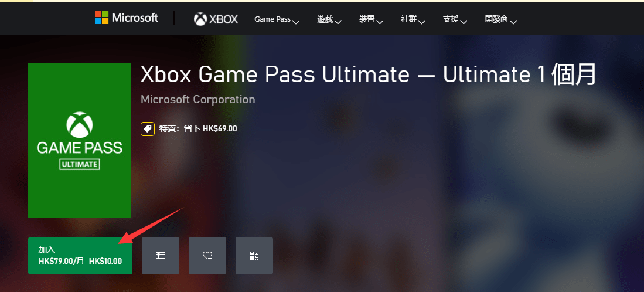
Task: Expand the 遊戲 dropdown chevron
Action: pyautogui.click(x=338, y=21)
